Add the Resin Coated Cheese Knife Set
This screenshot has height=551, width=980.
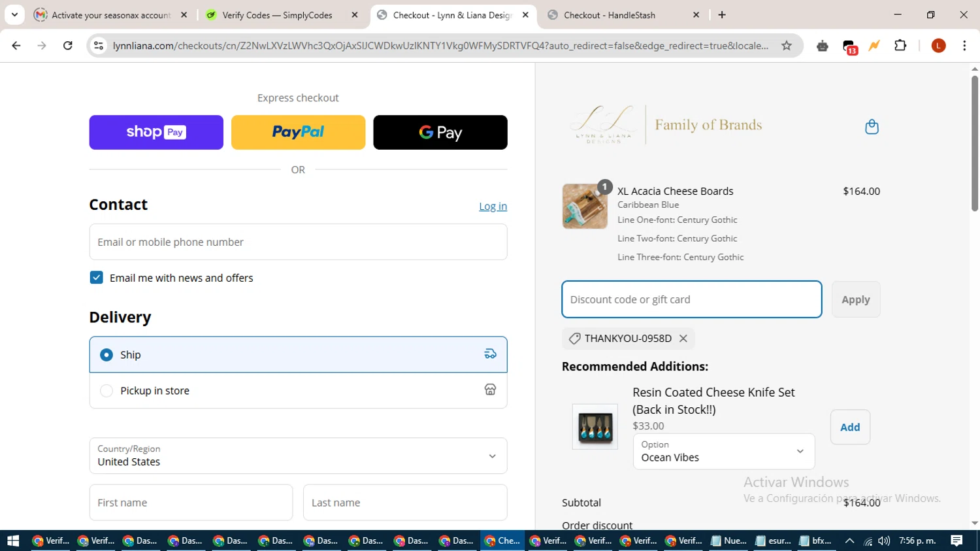point(850,427)
